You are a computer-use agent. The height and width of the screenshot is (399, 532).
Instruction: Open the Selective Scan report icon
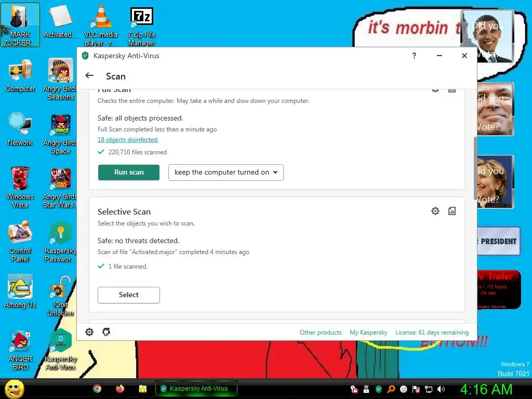[452, 211]
